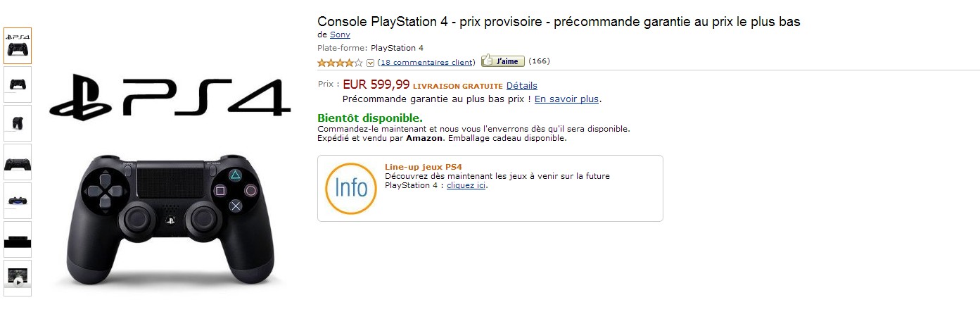Play the product video thumbnail
Screen dimensions: 980x331
[18, 278]
